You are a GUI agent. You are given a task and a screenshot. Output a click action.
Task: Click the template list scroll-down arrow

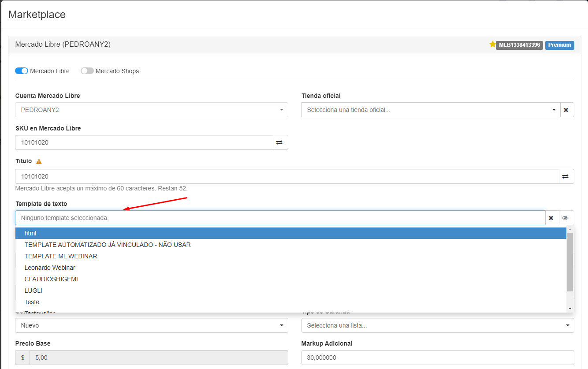pos(570,309)
